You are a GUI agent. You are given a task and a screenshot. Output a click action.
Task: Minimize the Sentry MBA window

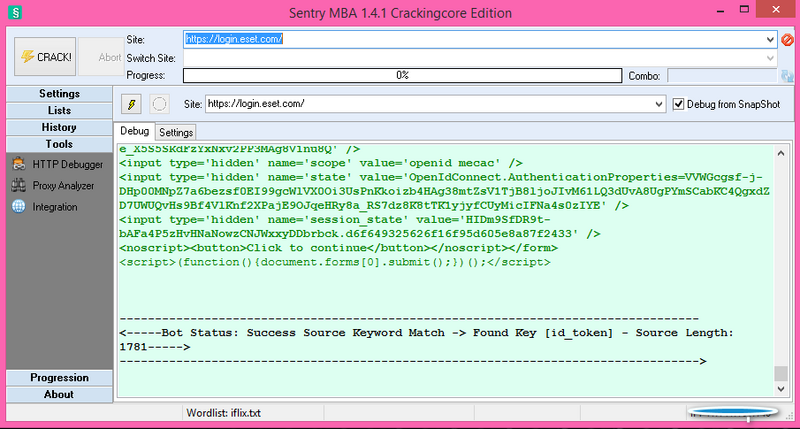point(720,10)
